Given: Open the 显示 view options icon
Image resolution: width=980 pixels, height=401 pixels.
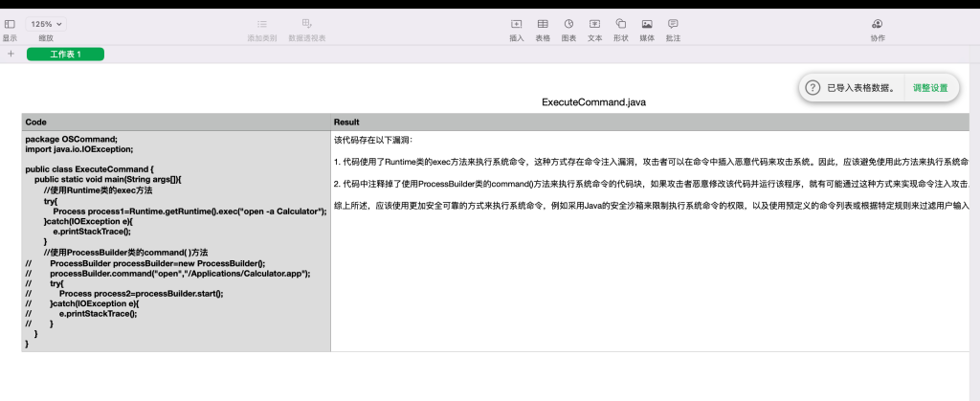Looking at the screenshot, I should coord(10,24).
